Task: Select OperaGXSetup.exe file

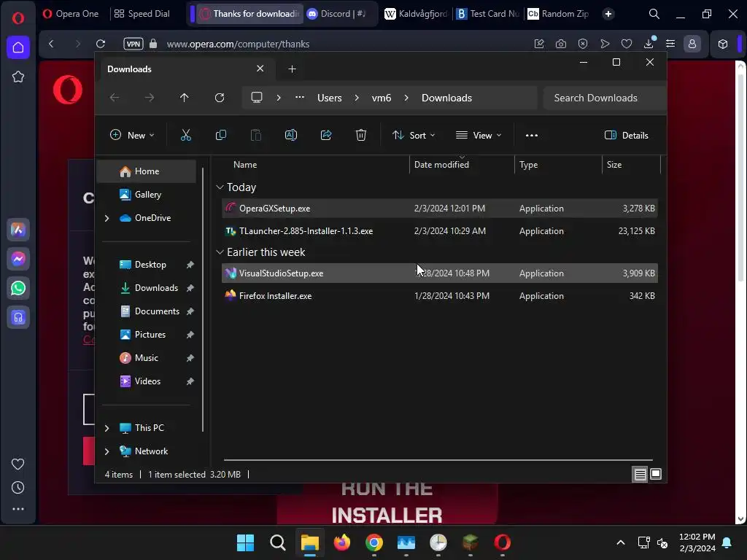Action: click(x=439, y=208)
